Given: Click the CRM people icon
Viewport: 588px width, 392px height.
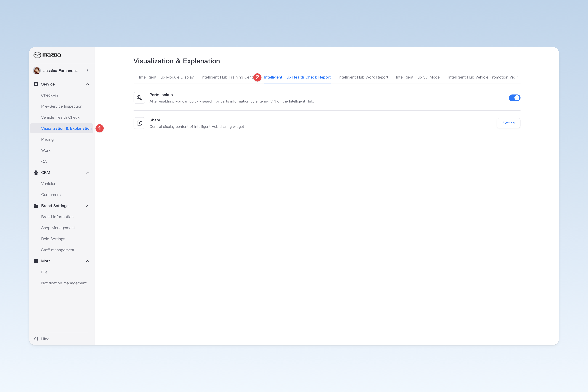Looking at the screenshot, I should tap(36, 172).
